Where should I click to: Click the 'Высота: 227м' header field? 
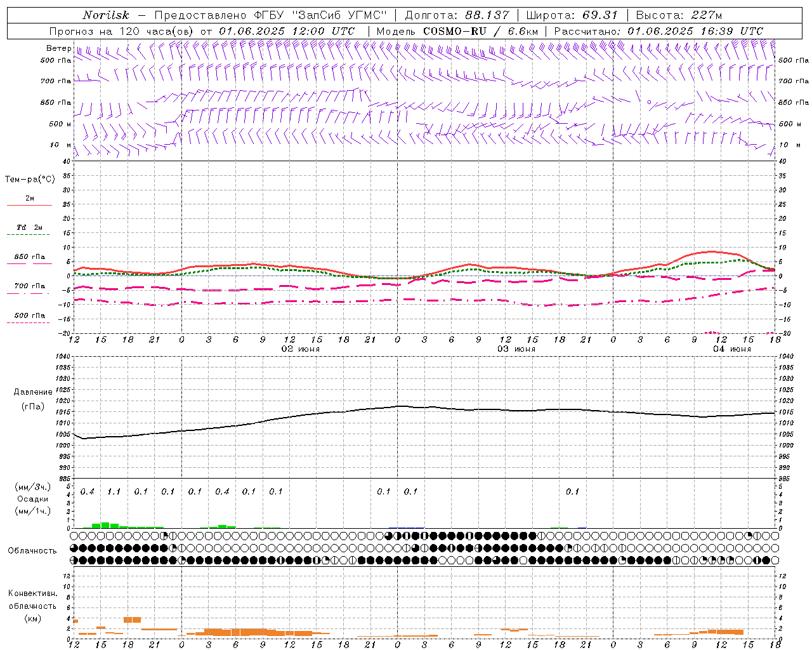pyautogui.click(x=679, y=15)
